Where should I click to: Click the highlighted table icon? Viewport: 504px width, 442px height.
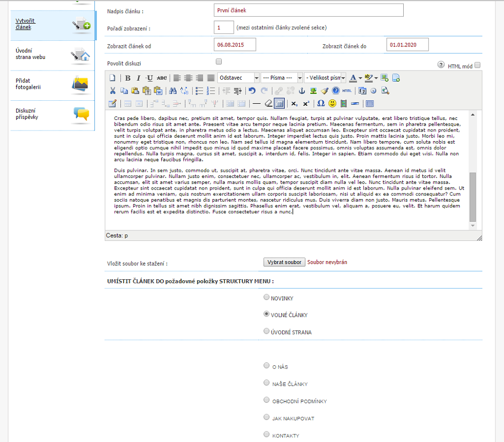(279, 103)
